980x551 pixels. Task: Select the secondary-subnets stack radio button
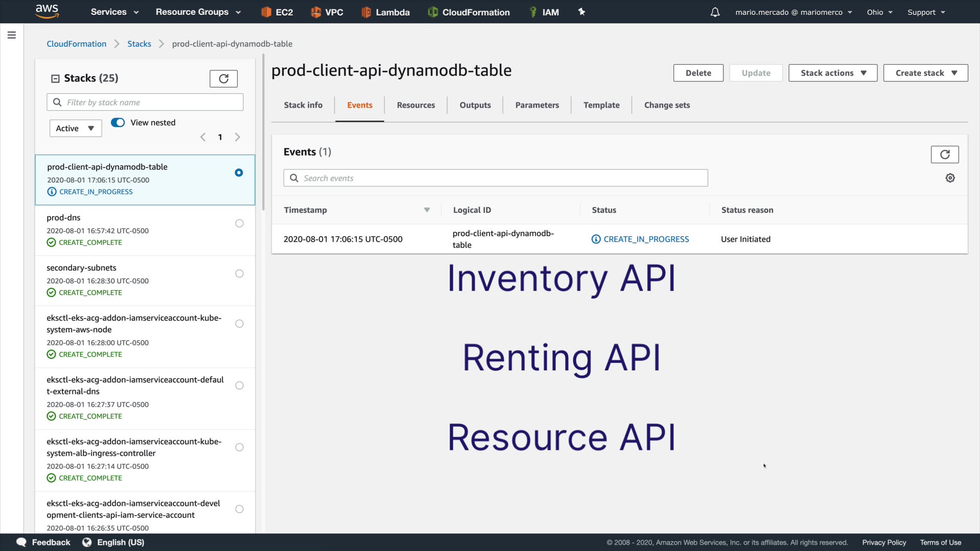coord(239,273)
